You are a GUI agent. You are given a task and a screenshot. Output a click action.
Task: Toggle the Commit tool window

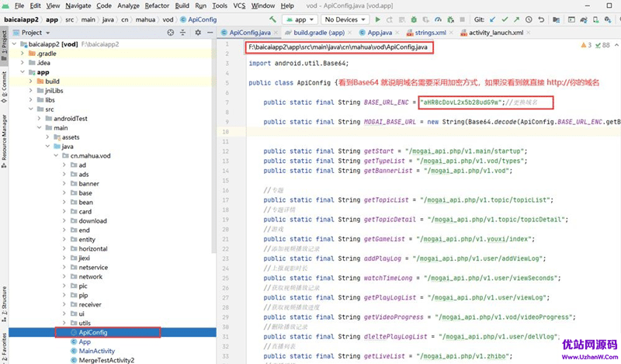pos(4,86)
